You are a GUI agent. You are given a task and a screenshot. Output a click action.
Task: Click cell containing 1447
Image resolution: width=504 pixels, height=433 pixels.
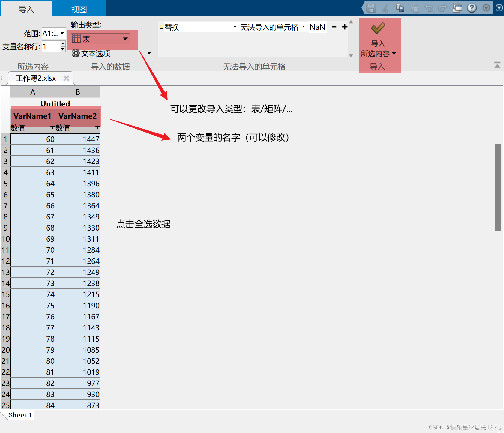[78, 139]
